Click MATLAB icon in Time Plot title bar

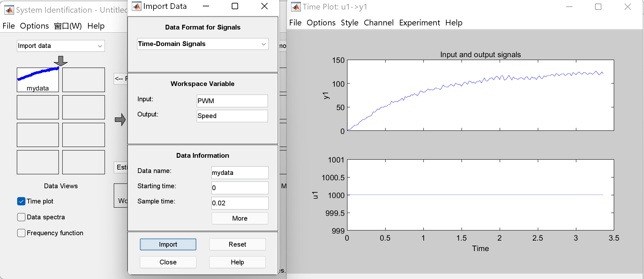tap(296, 7)
